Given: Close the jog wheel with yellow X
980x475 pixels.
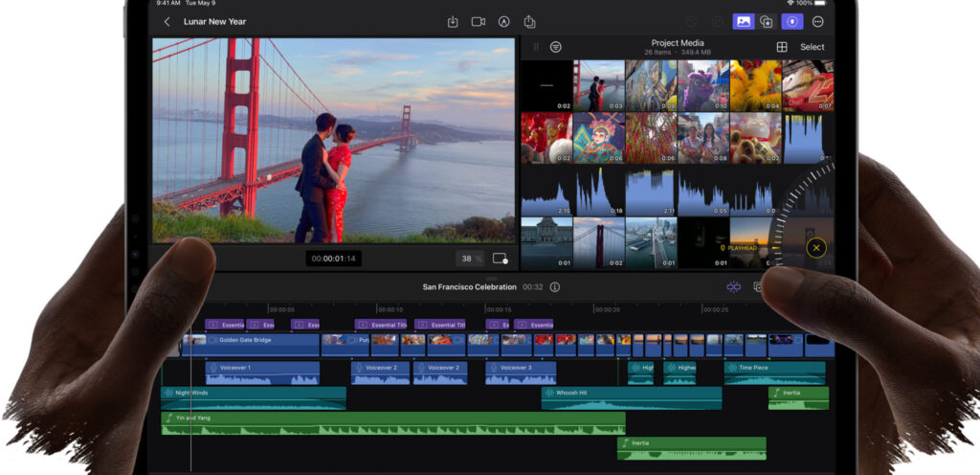Looking at the screenshot, I should click(x=815, y=248).
